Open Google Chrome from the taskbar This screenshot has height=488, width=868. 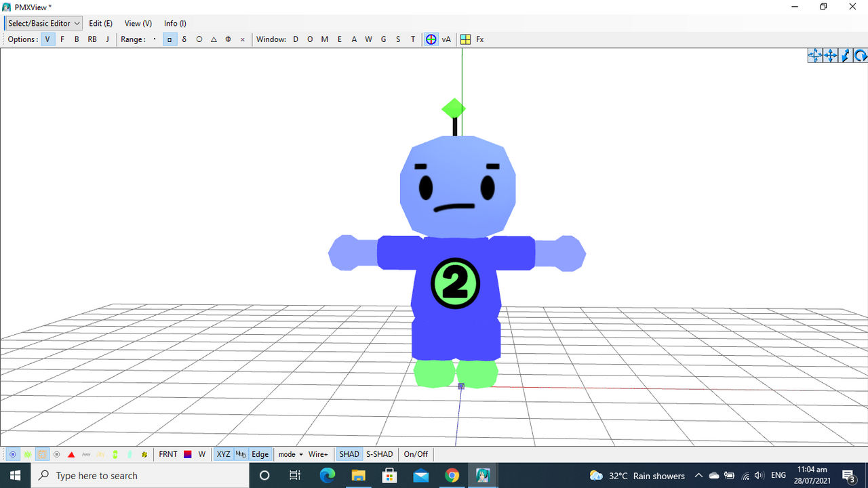click(x=452, y=476)
